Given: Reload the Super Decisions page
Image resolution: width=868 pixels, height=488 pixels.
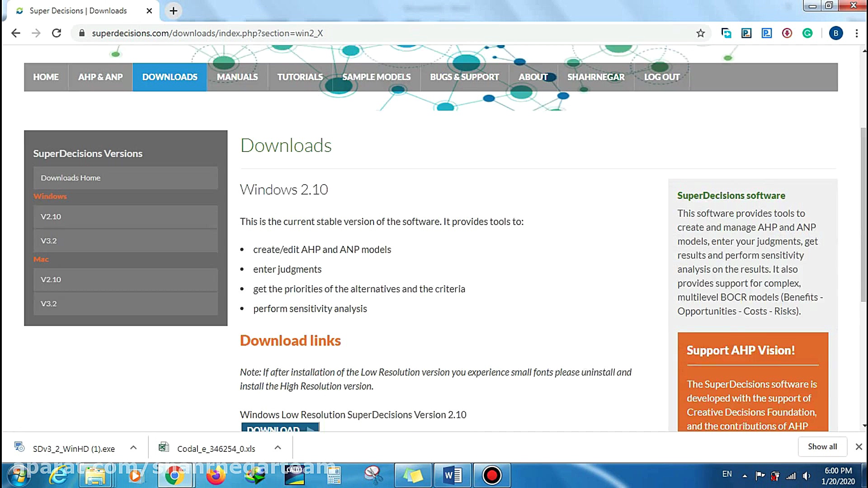Looking at the screenshot, I should [57, 33].
